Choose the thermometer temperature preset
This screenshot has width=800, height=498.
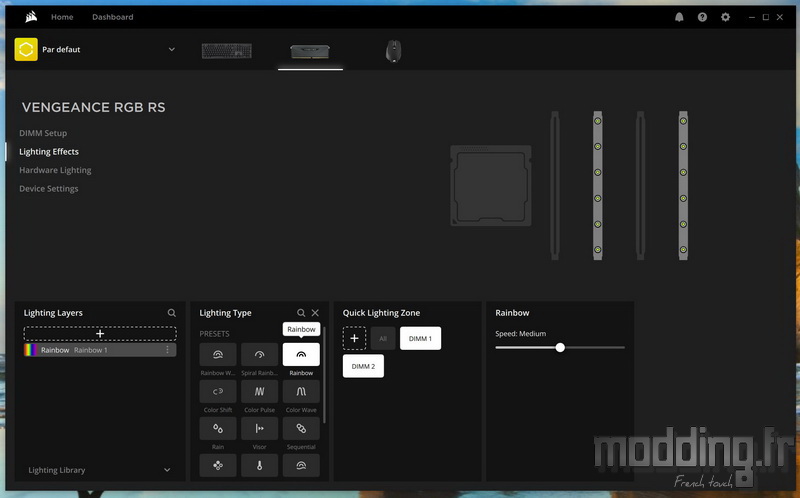259,465
